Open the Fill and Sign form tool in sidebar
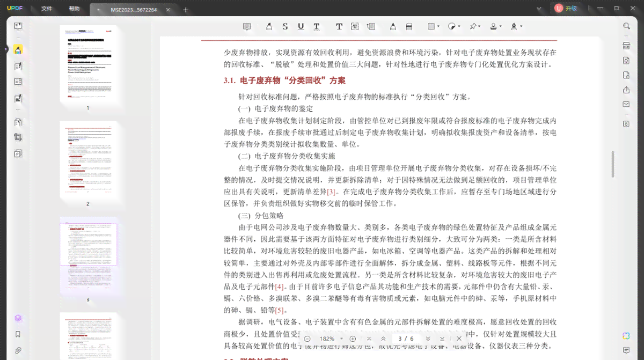 [18, 99]
